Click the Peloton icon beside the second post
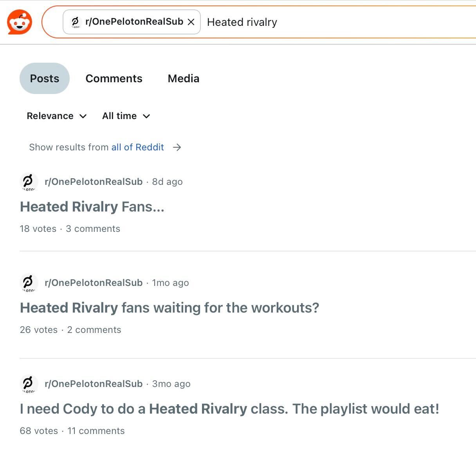 [28, 283]
